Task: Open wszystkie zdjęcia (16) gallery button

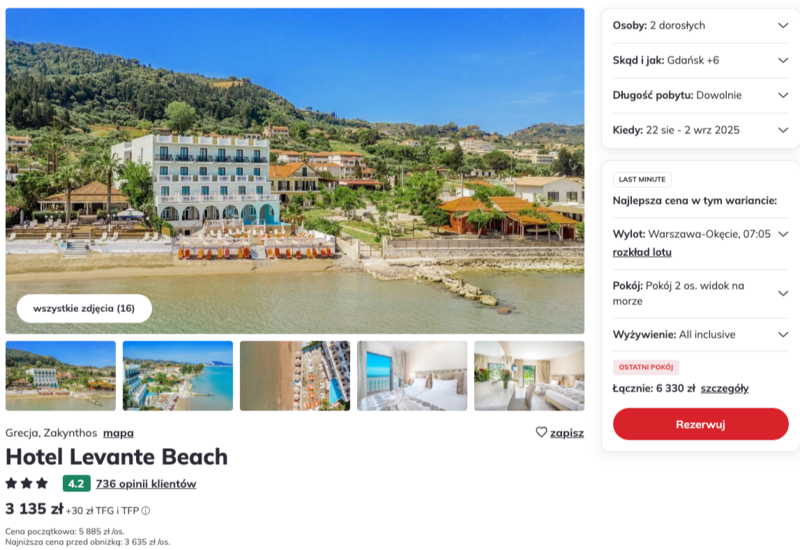Action: coord(84,308)
